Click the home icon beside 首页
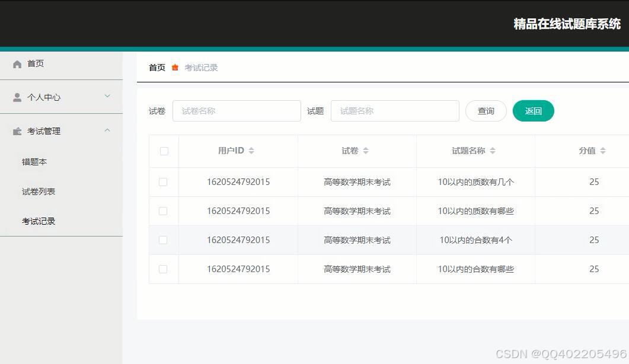The height and width of the screenshot is (364, 629). (x=17, y=63)
